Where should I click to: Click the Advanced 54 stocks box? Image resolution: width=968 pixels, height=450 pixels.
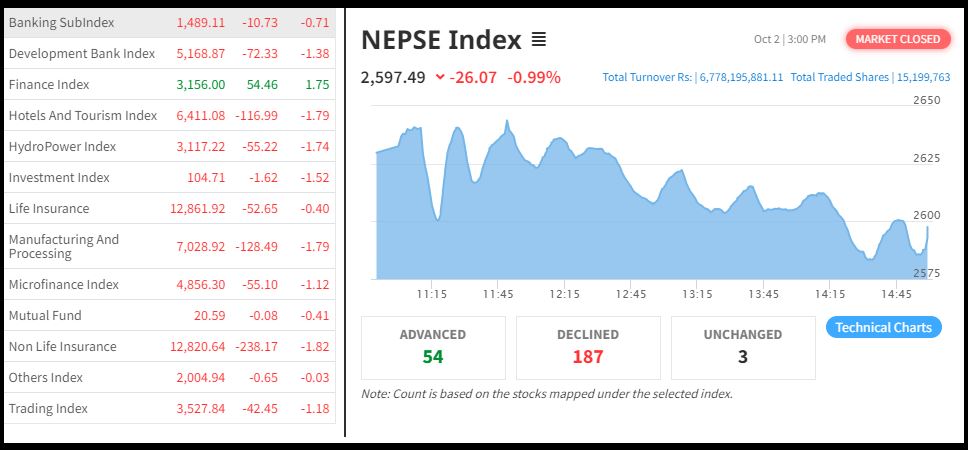pos(433,347)
